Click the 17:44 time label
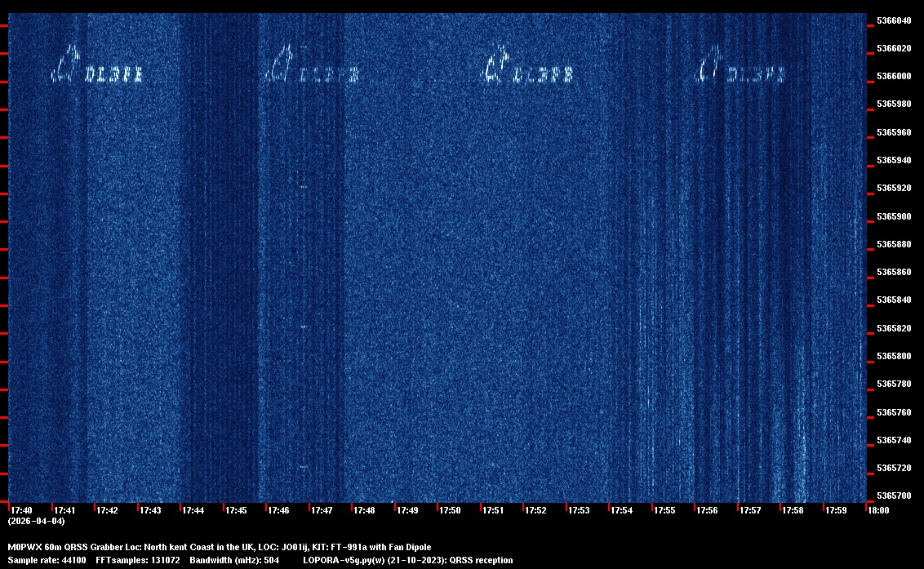924x569 pixels. 193,510
